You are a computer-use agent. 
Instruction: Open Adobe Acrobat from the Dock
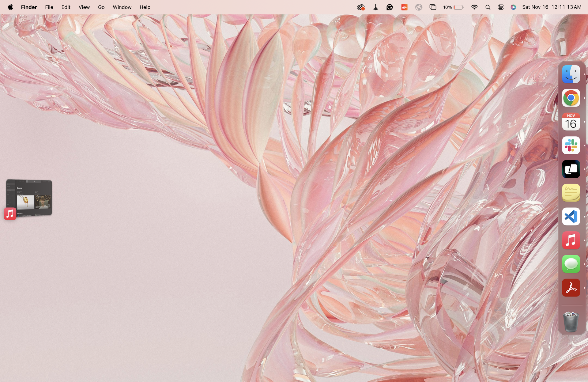[571, 288]
